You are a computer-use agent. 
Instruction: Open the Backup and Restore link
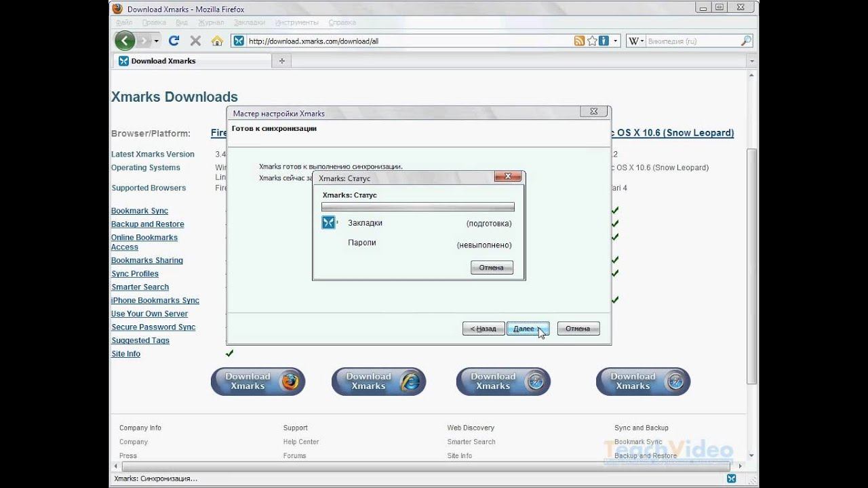click(x=148, y=224)
